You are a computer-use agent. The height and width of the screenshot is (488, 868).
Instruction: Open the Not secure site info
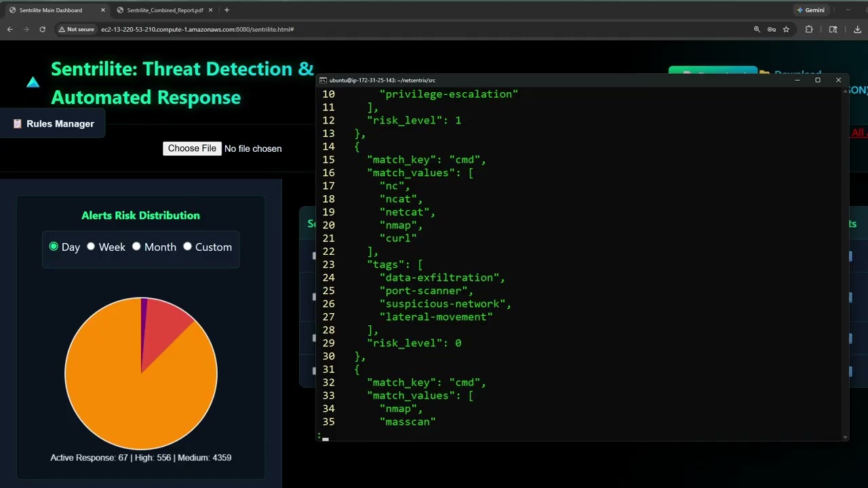coord(76,29)
